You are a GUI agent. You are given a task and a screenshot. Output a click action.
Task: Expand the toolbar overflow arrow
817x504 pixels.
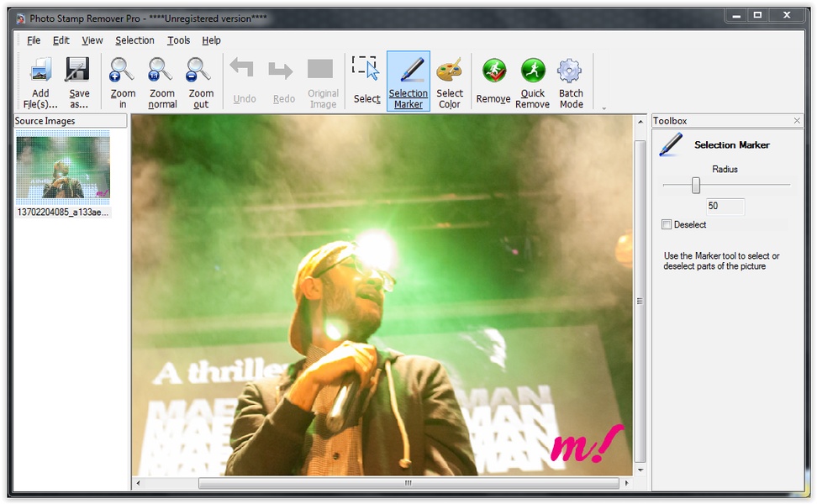pyautogui.click(x=604, y=108)
